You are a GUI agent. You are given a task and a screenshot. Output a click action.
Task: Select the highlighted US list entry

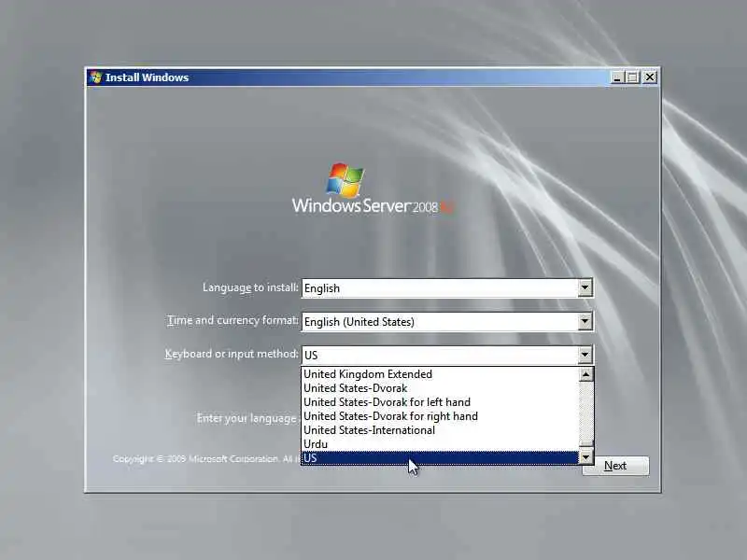point(440,458)
